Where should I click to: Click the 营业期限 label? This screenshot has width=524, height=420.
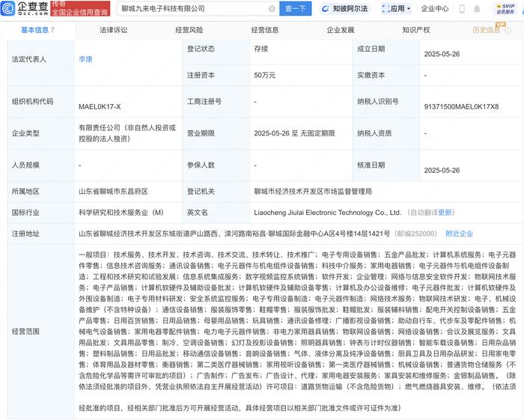201,133
